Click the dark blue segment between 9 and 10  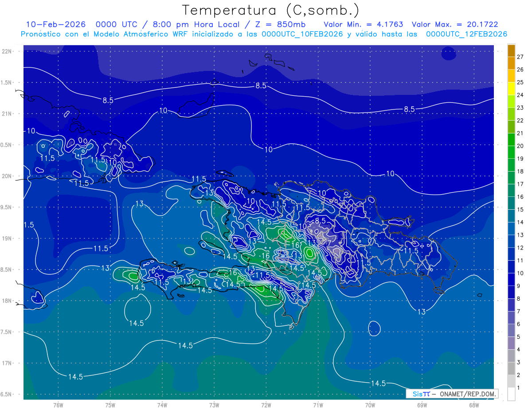(x=511, y=279)
